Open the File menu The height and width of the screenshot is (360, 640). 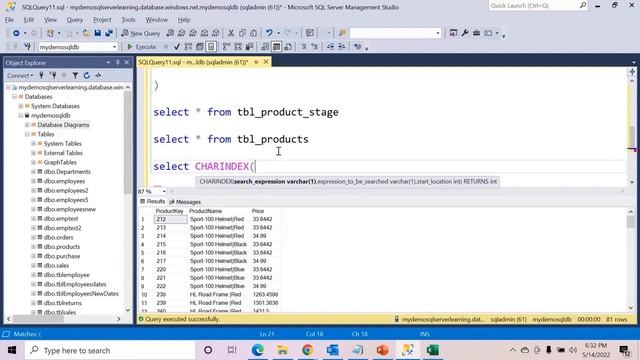9,20
